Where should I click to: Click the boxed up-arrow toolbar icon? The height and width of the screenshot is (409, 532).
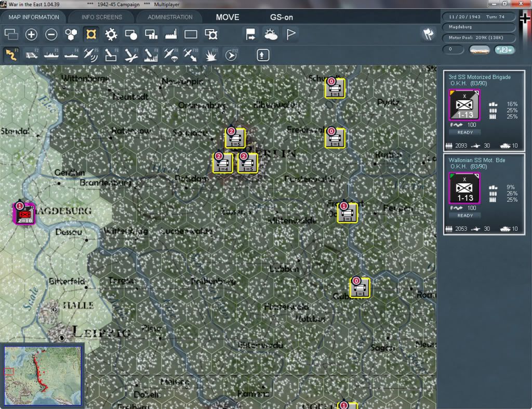coord(262,55)
